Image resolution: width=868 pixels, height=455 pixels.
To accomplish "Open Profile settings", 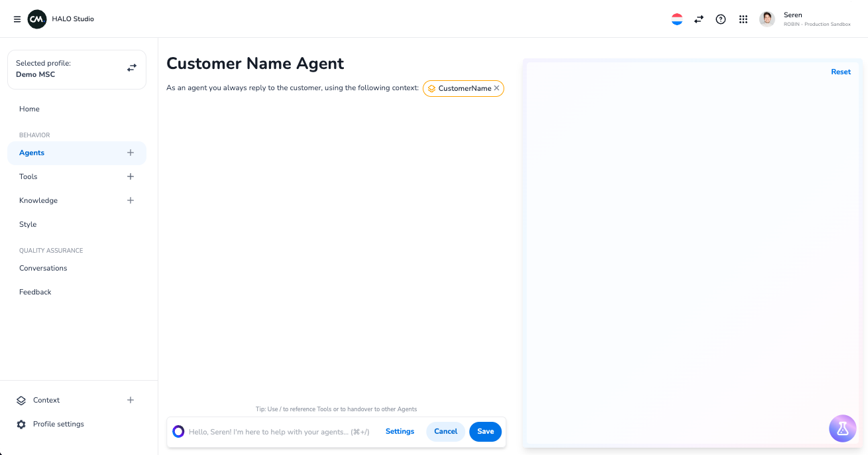I will pos(58,424).
